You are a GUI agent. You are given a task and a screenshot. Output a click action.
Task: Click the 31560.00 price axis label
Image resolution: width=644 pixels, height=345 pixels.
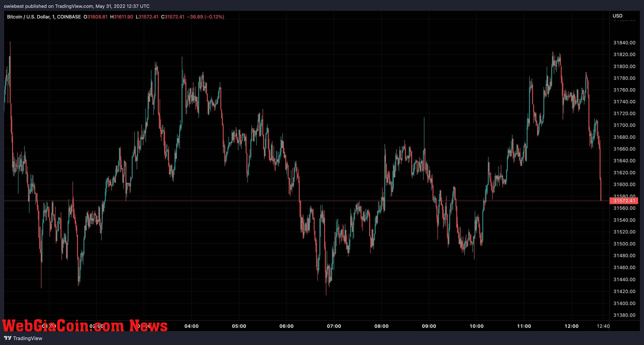point(624,208)
